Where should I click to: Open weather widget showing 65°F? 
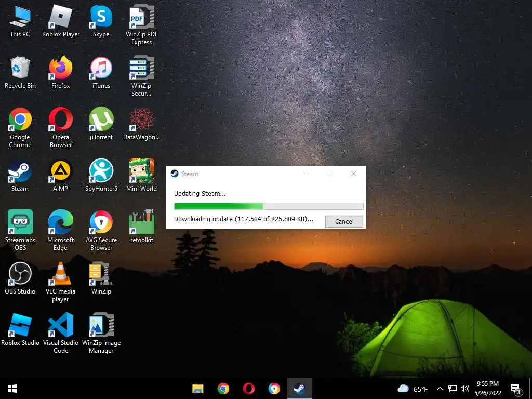[412, 389]
